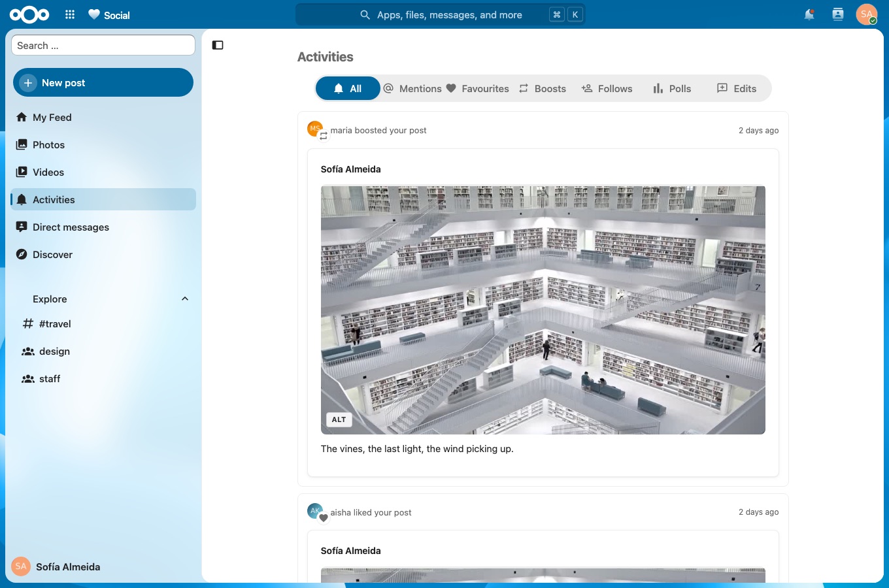The image size is (889, 588).
Task: Open the apps grid menu
Action: click(x=70, y=14)
